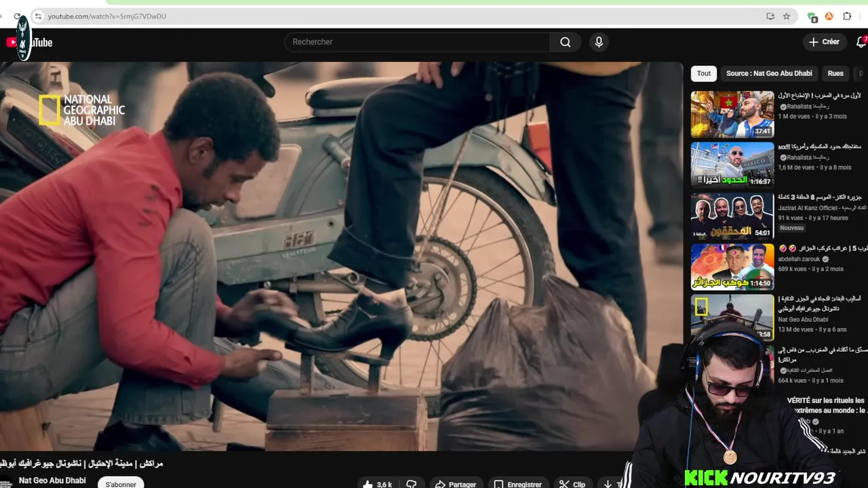Click the download arrow button
Screen dimensions: 868x488
608,484
